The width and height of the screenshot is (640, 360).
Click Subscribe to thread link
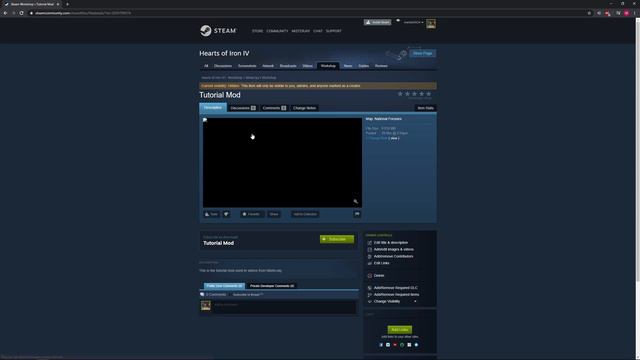(x=247, y=295)
